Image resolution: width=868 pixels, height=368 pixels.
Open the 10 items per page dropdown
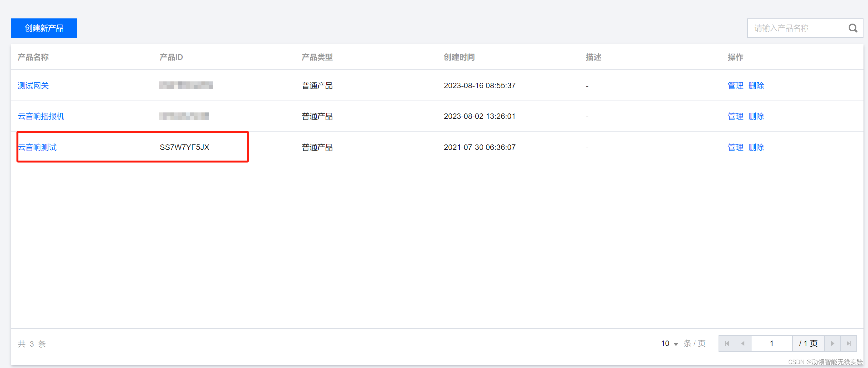click(x=669, y=343)
